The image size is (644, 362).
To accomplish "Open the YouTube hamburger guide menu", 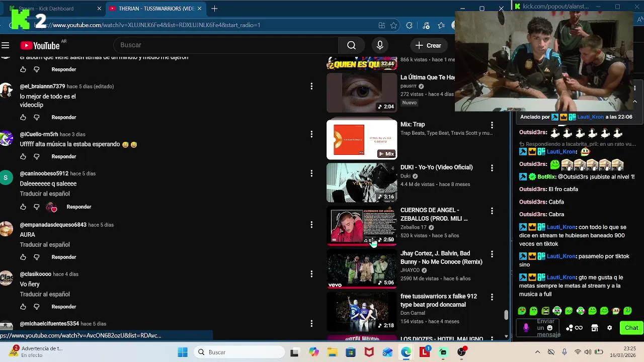I will (6, 45).
